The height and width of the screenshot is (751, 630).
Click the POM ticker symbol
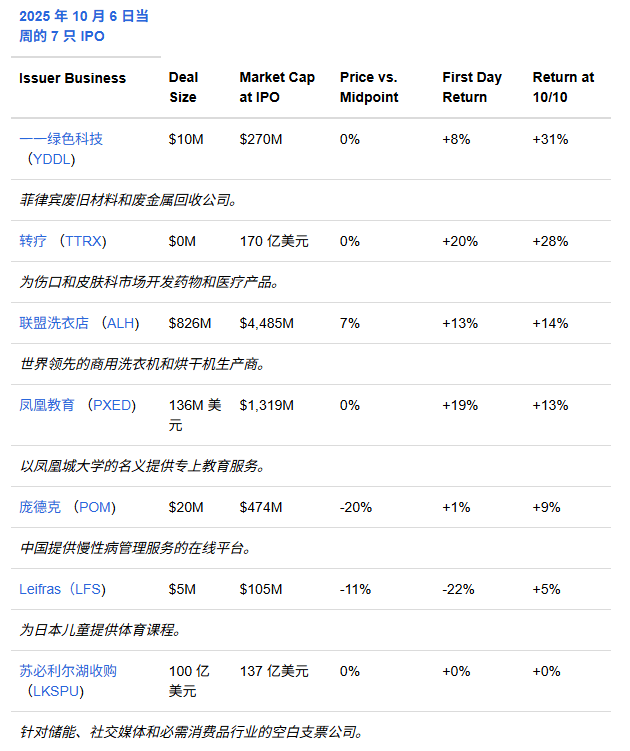click(x=98, y=507)
